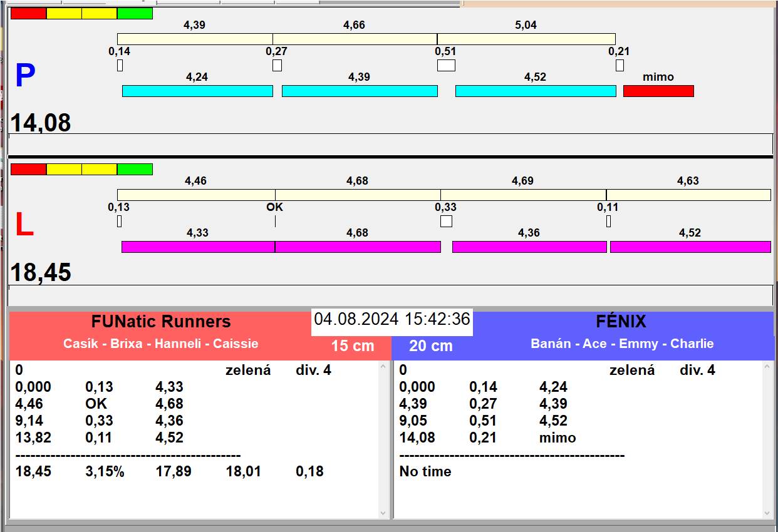This screenshot has width=778, height=532.
Task: Click mimo in the FÉNIX results list
Action: pyautogui.click(x=558, y=437)
